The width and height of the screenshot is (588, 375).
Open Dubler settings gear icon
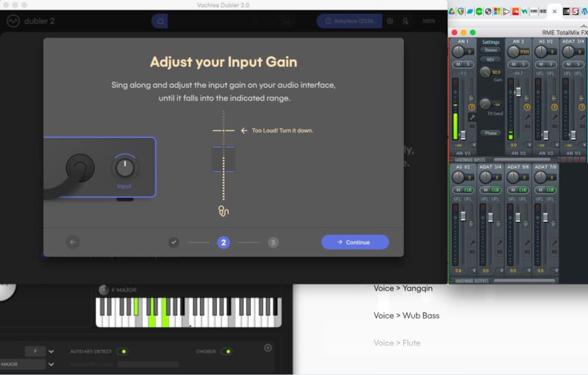[390, 21]
